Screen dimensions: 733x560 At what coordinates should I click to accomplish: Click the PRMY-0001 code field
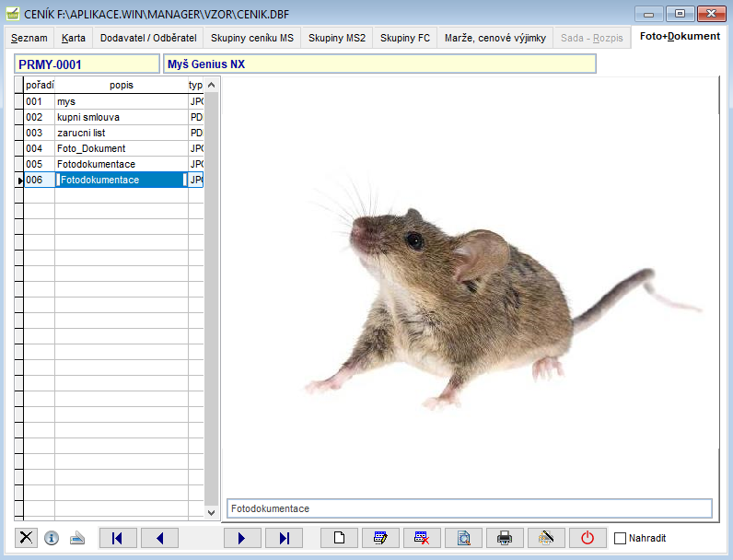pyautogui.click(x=87, y=64)
